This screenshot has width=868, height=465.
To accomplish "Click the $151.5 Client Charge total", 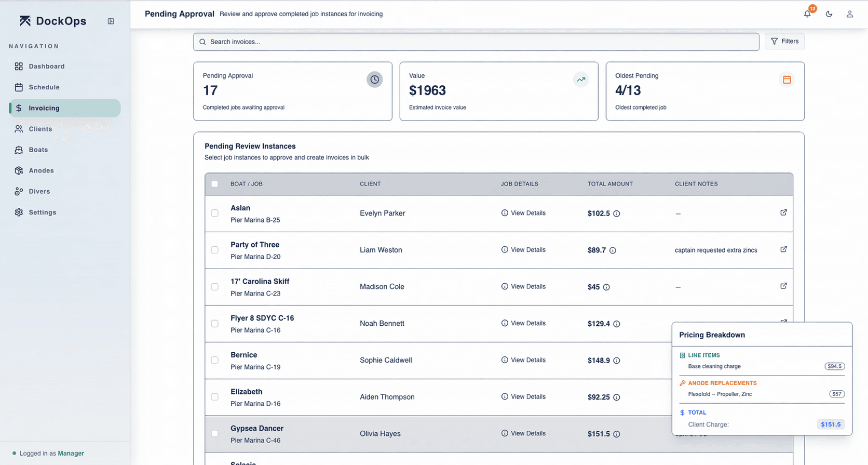I will pos(831,424).
